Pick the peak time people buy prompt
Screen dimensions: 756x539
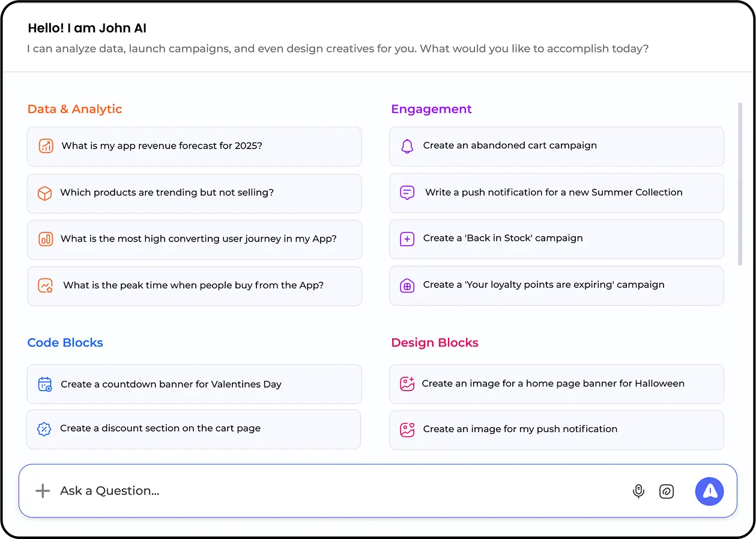(x=193, y=285)
